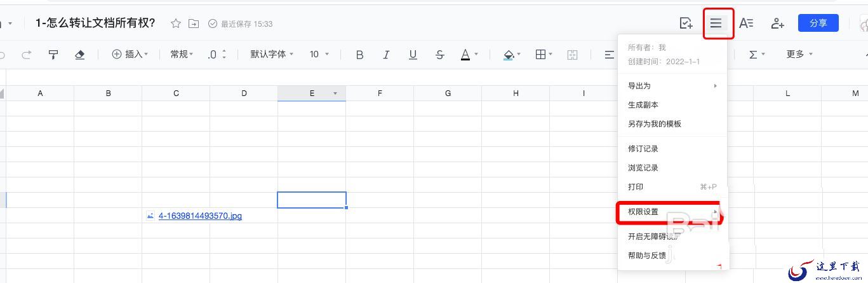This screenshot has height=283, width=868.
Task: Click the blue 分享 button
Action: click(x=818, y=23)
